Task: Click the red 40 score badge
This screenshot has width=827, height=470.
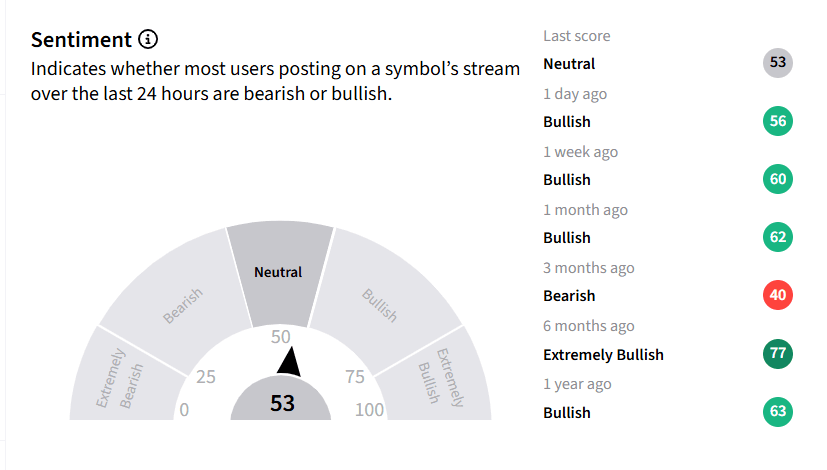Action: pos(778,295)
